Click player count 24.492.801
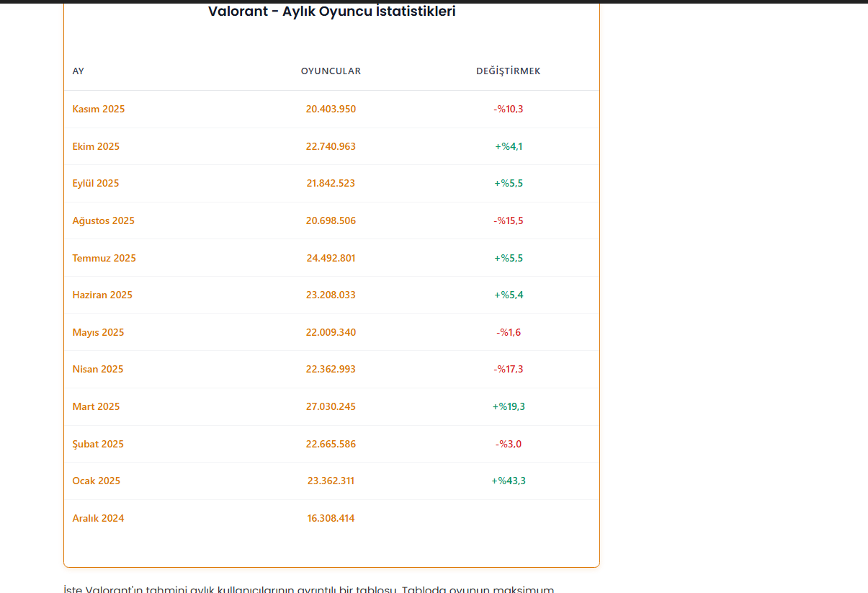The image size is (868, 593). 331,258
